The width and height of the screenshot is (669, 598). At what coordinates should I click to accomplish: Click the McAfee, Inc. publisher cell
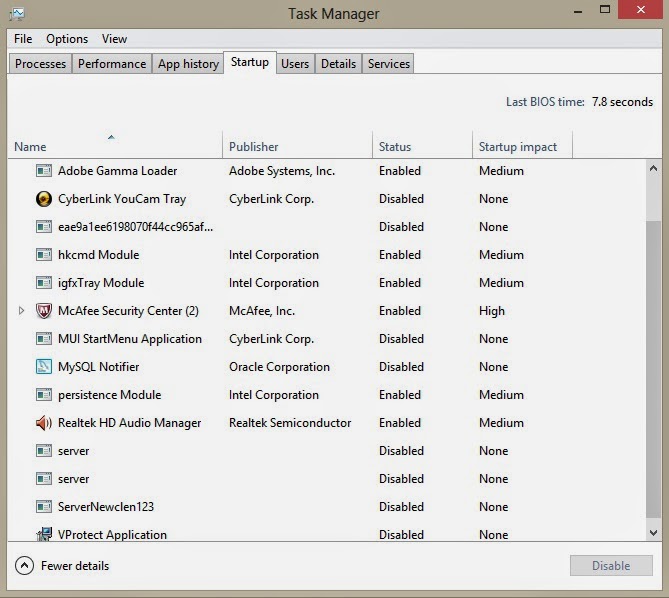pyautogui.click(x=262, y=311)
